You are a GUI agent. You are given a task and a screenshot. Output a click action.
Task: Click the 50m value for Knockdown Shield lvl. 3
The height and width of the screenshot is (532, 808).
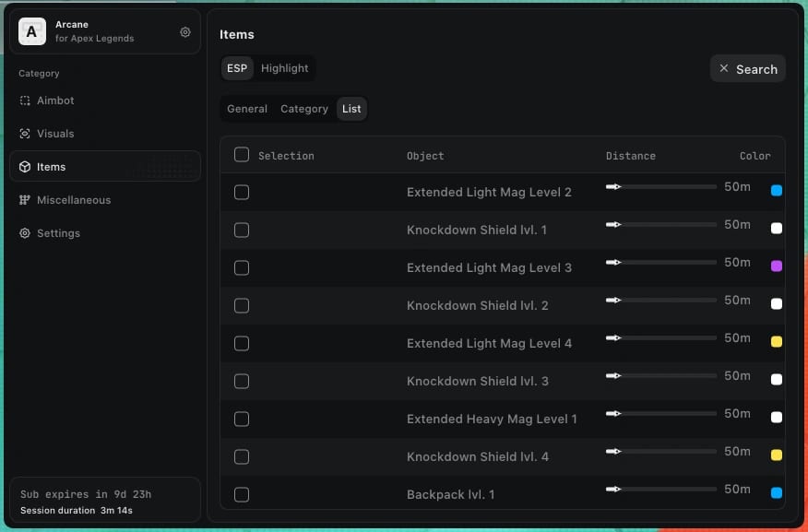(x=737, y=376)
